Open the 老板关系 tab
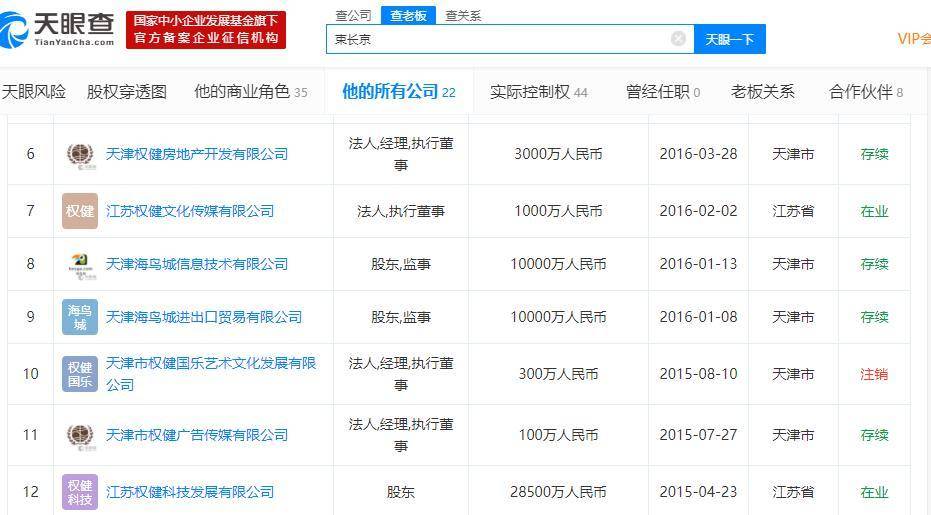931x515 pixels. pos(762,91)
